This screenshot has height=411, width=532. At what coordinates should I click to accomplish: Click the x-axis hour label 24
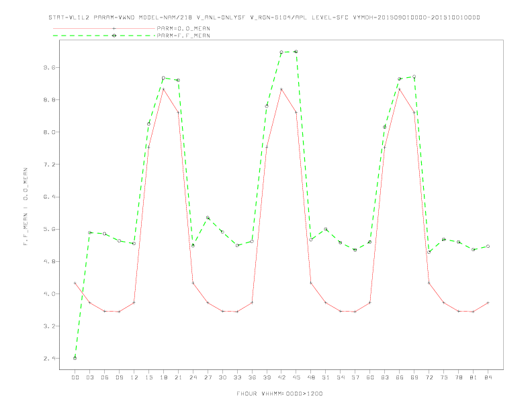pos(193,377)
